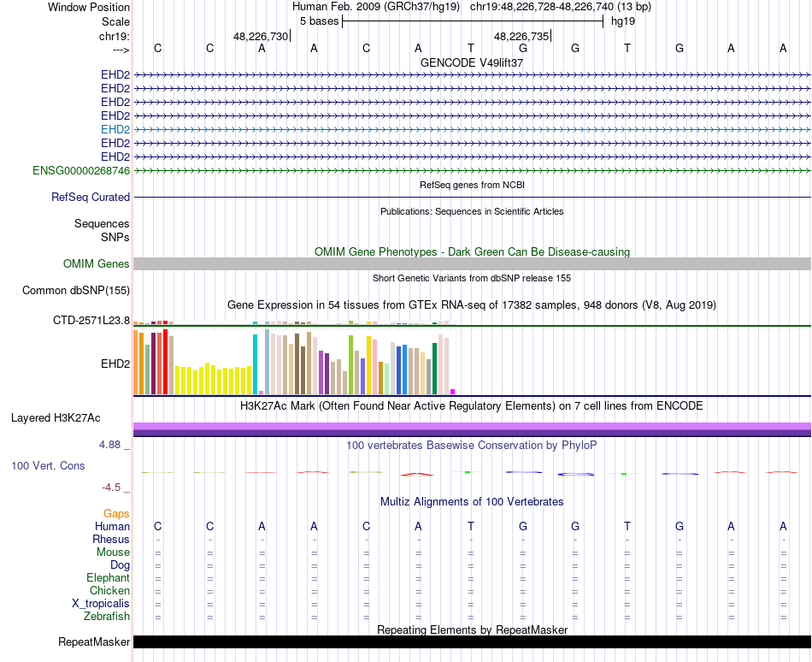
Task: Click the Mouse species row label
Action: click(113, 552)
